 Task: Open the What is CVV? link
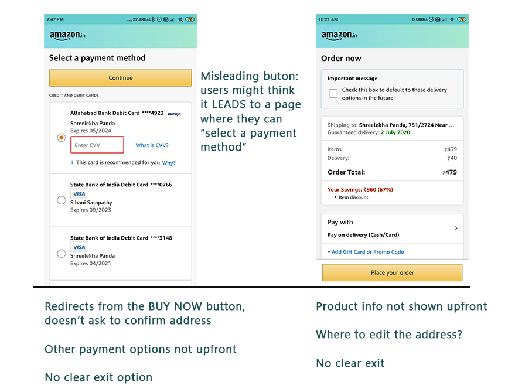click(152, 145)
